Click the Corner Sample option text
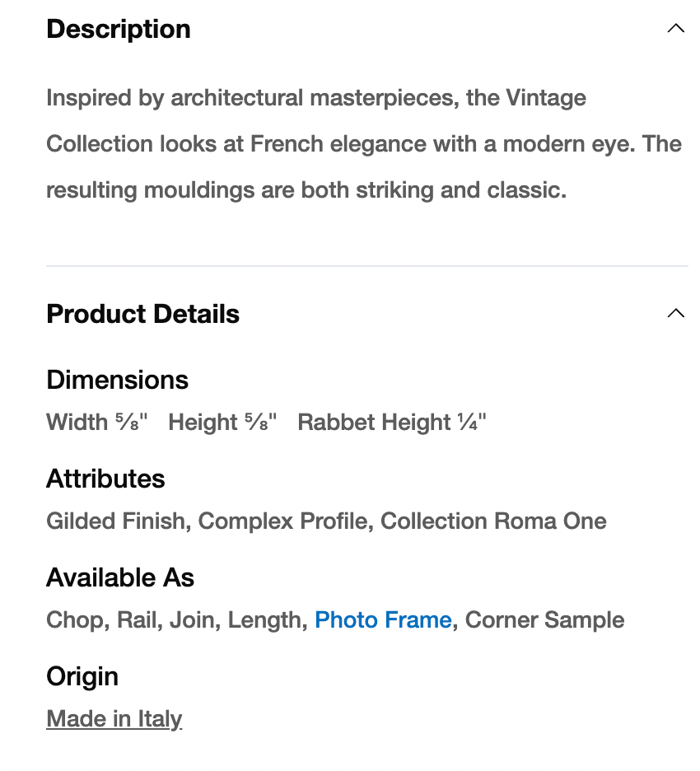This screenshot has height=771, width=700. pyautogui.click(x=544, y=619)
